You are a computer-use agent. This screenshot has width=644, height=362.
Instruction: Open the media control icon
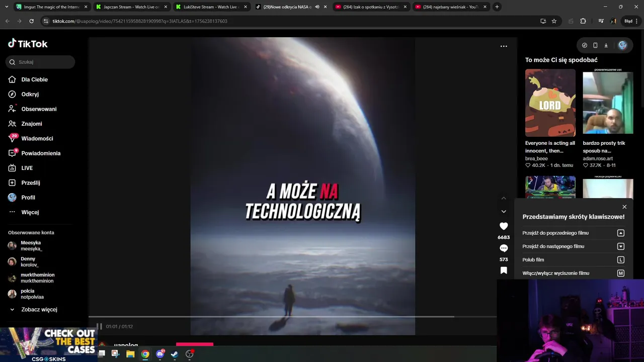click(601, 21)
